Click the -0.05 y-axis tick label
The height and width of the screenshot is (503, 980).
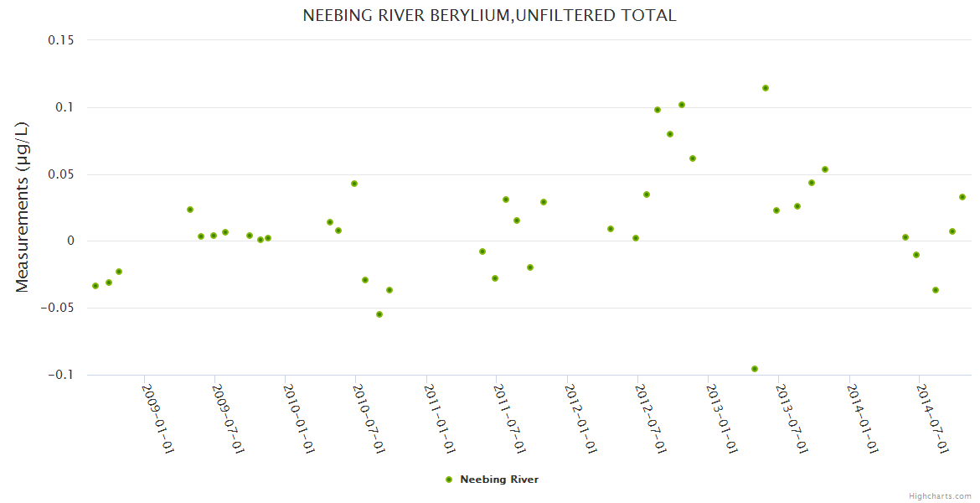(55, 308)
